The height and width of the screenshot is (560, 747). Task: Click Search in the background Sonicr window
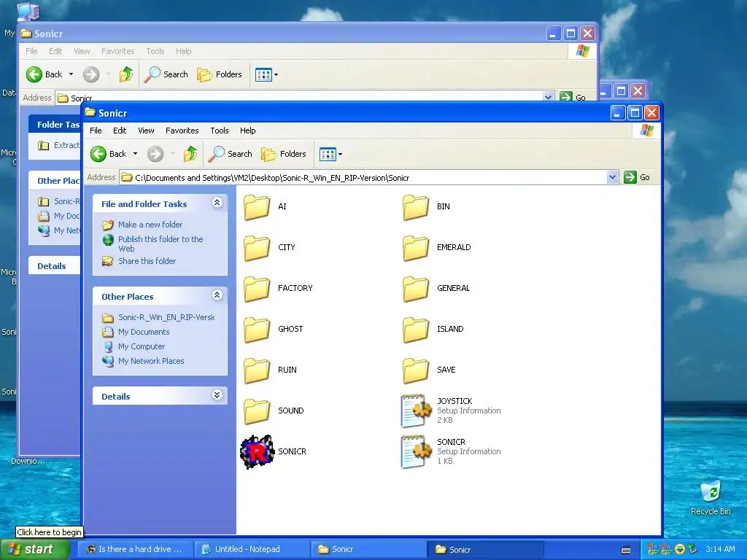click(166, 74)
